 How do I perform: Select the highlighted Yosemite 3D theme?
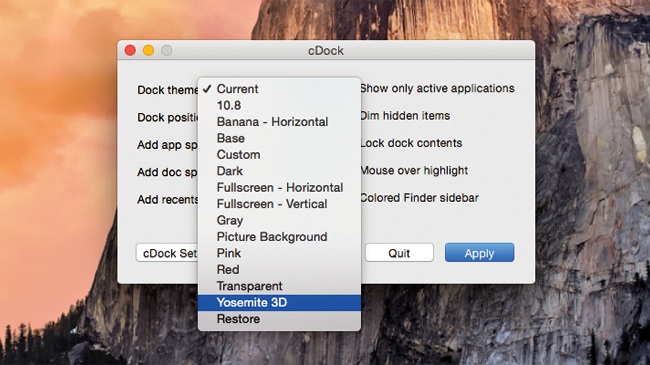coord(279,302)
